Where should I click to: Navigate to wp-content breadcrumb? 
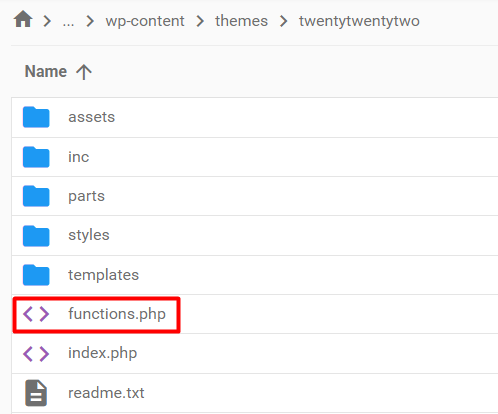click(x=145, y=21)
